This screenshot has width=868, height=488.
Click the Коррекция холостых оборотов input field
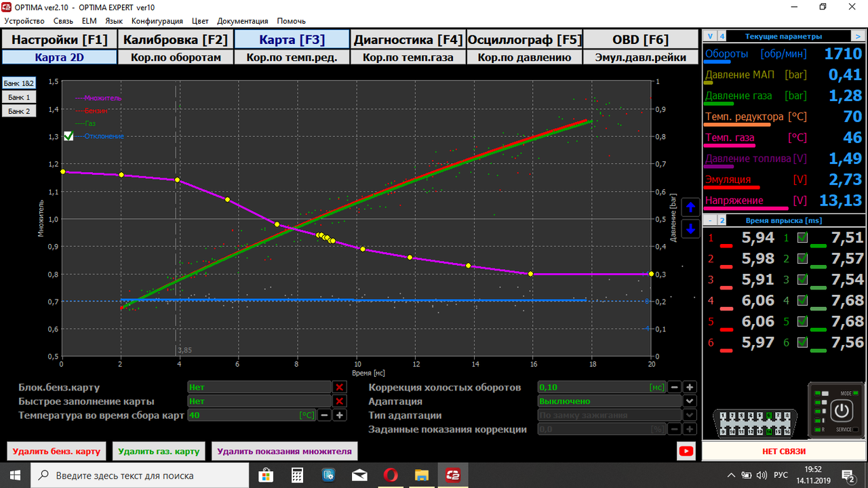(601, 387)
